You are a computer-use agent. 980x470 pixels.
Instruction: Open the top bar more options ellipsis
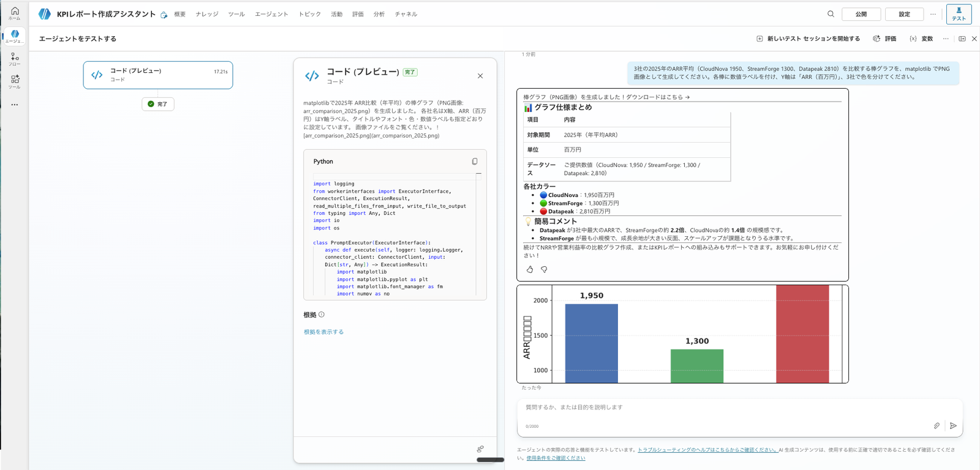[x=933, y=14]
